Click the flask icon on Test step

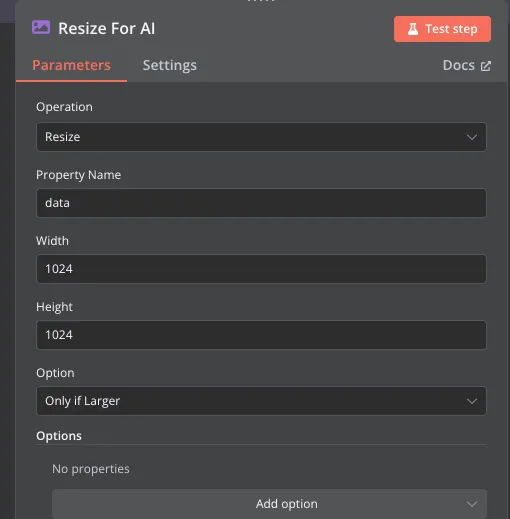[x=413, y=29]
